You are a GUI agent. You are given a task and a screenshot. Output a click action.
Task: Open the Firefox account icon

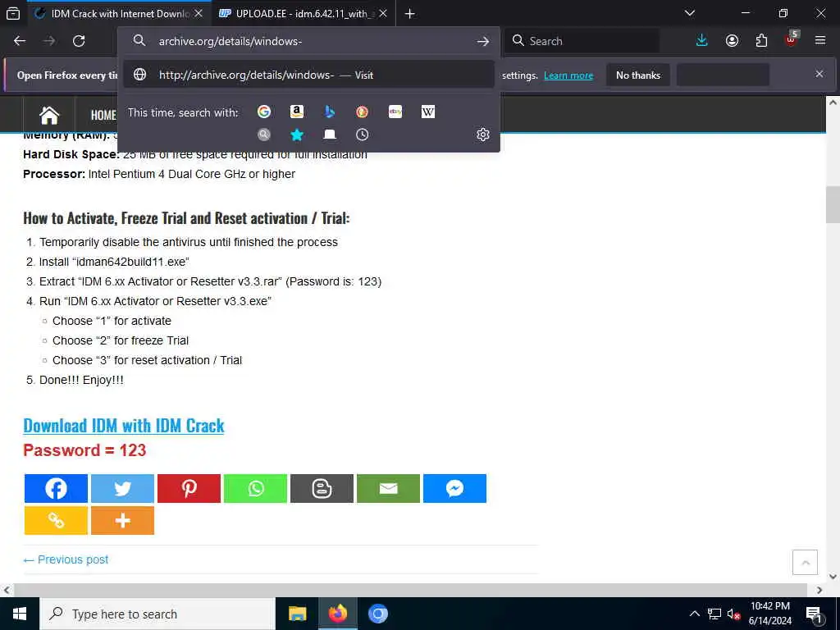coord(732,41)
